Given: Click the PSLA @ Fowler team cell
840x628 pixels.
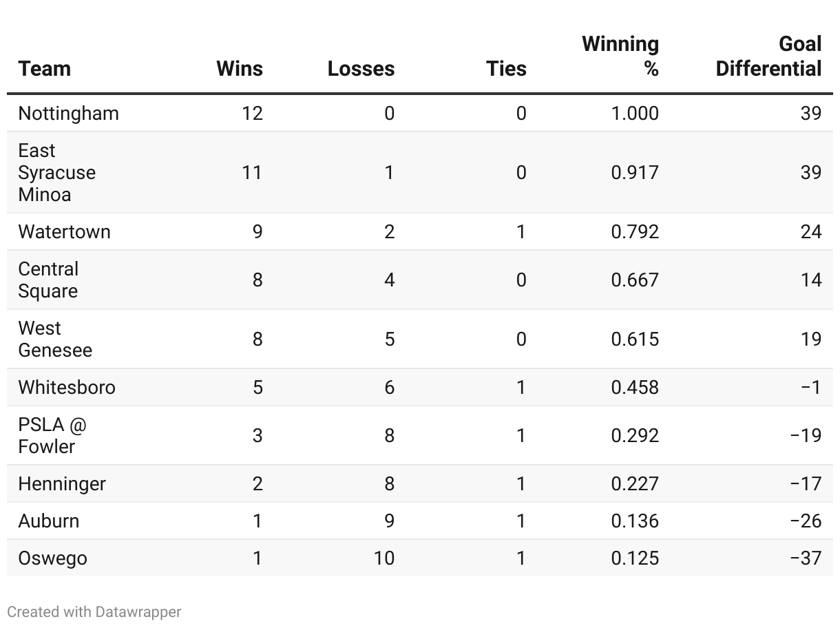Looking at the screenshot, I should click(52, 435).
